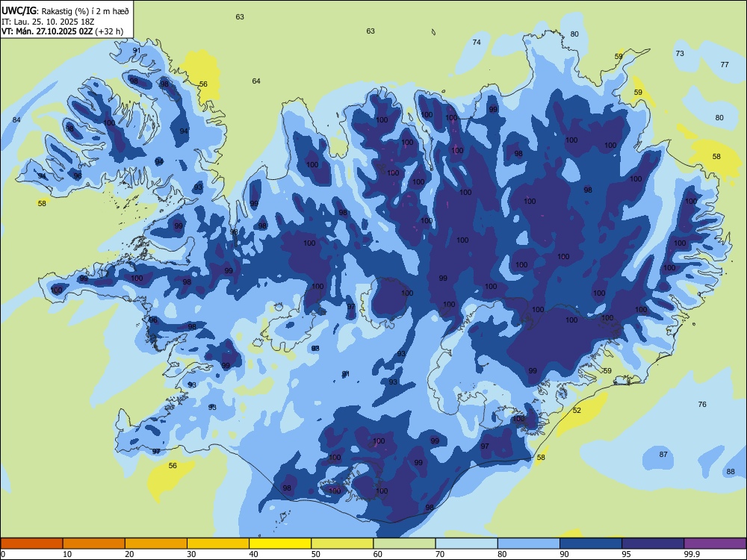747x560 pixels.
Task: Click the title 'UWC/IG: Rakastig (%) í 2 m hæð'
Action: (x=65, y=11)
